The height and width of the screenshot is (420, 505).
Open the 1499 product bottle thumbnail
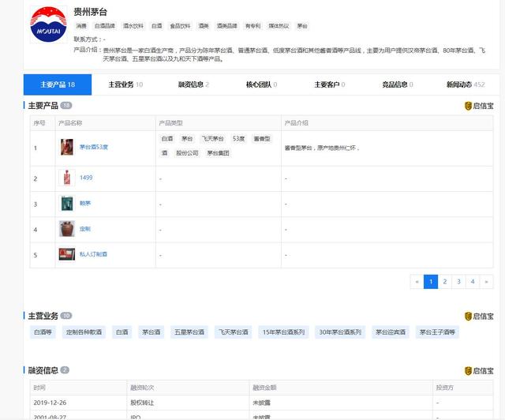coord(67,178)
